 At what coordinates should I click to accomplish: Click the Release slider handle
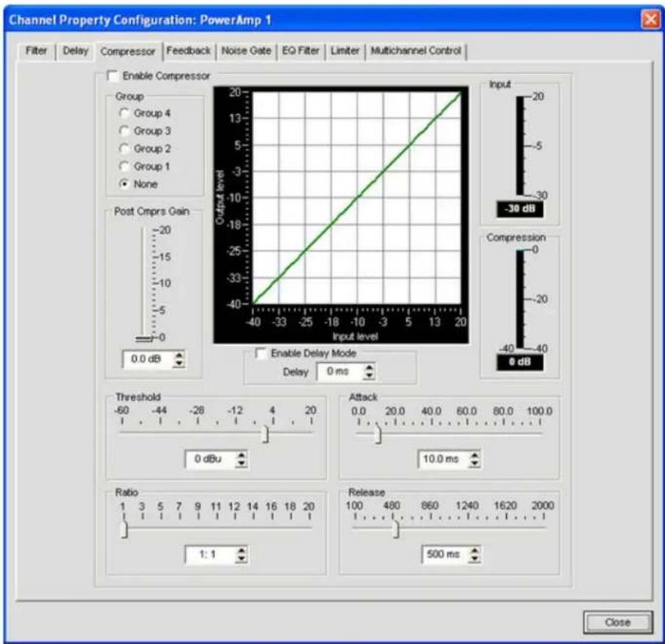pos(395,529)
